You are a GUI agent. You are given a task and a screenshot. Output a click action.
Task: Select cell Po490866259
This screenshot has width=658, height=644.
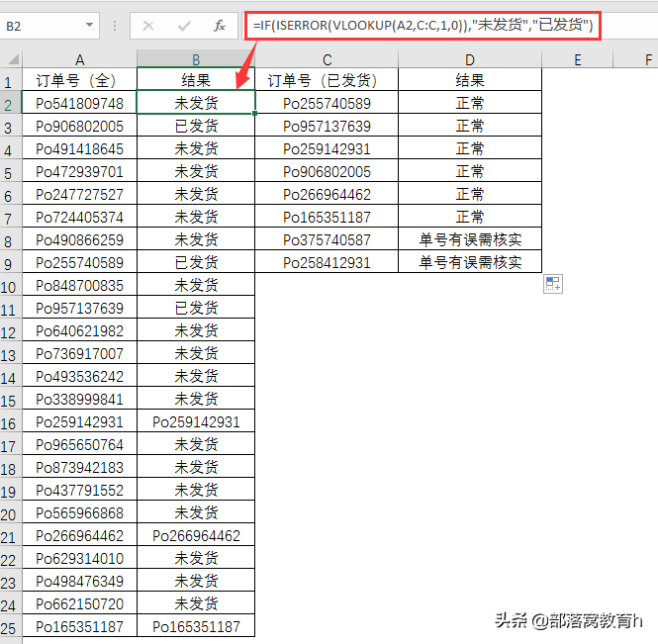tap(79, 239)
